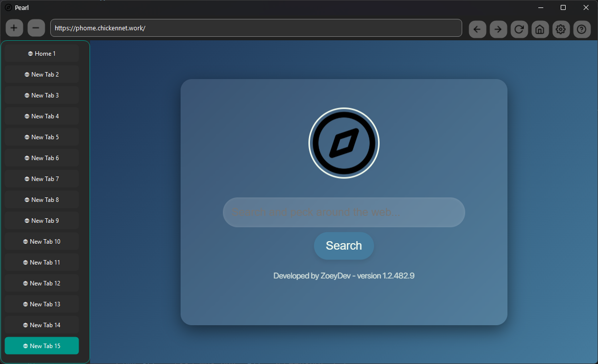Viewport: 598px width, 364px height.
Task: Switch to New Tab 8
Action: 41,199
